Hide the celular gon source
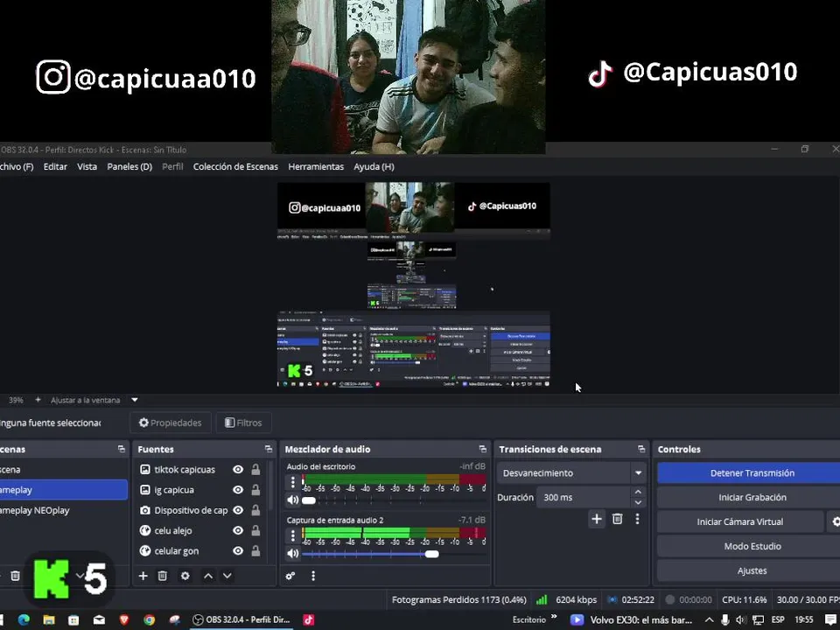The width and height of the screenshot is (840, 630). pyautogui.click(x=238, y=550)
